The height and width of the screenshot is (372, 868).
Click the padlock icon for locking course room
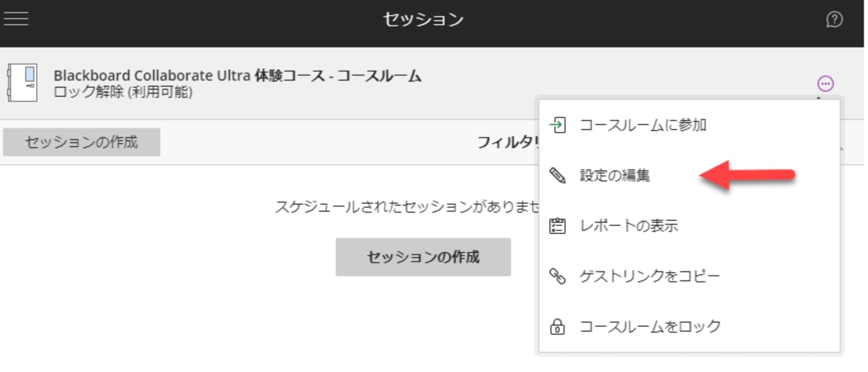[x=557, y=327]
